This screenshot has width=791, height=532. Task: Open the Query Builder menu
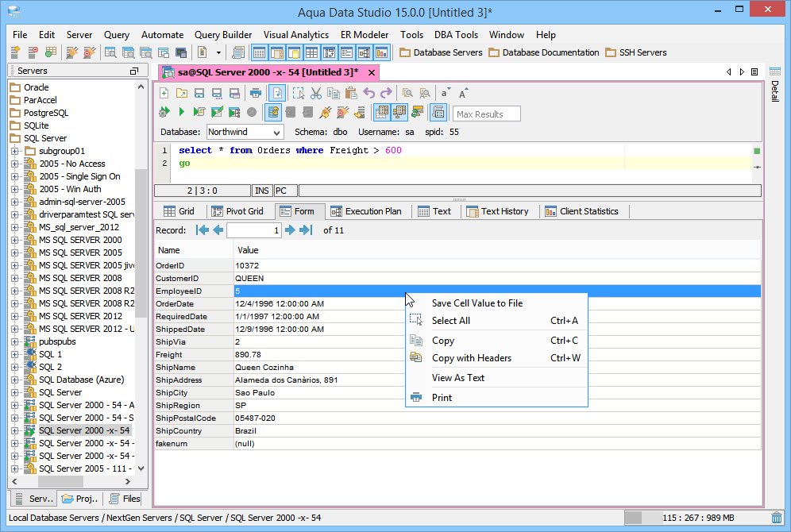coord(223,35)
